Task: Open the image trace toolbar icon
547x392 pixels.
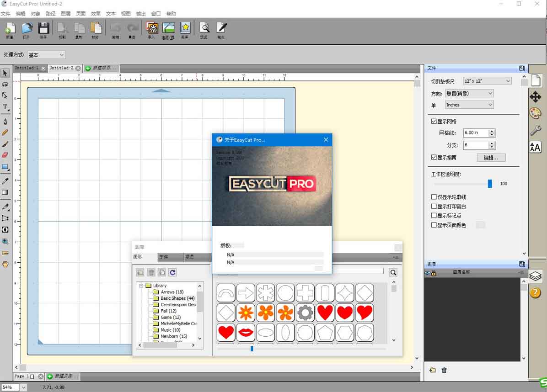Action: [168, 30]
